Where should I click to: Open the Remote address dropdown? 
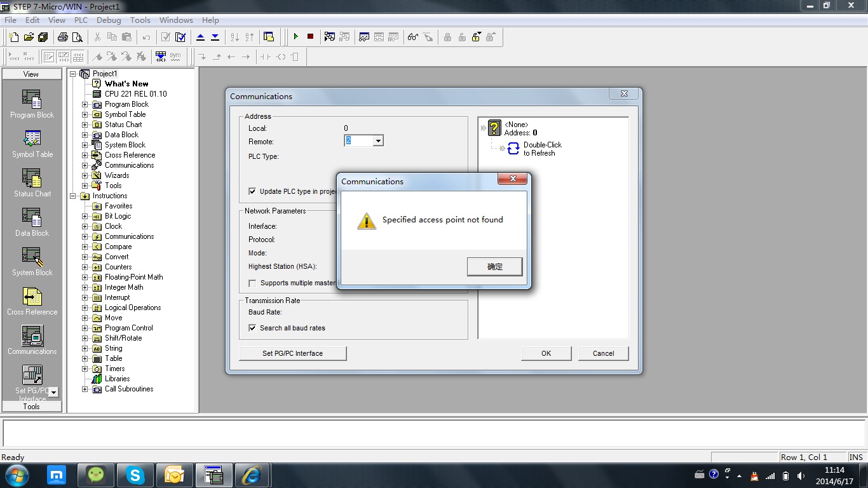pos(378,141)
